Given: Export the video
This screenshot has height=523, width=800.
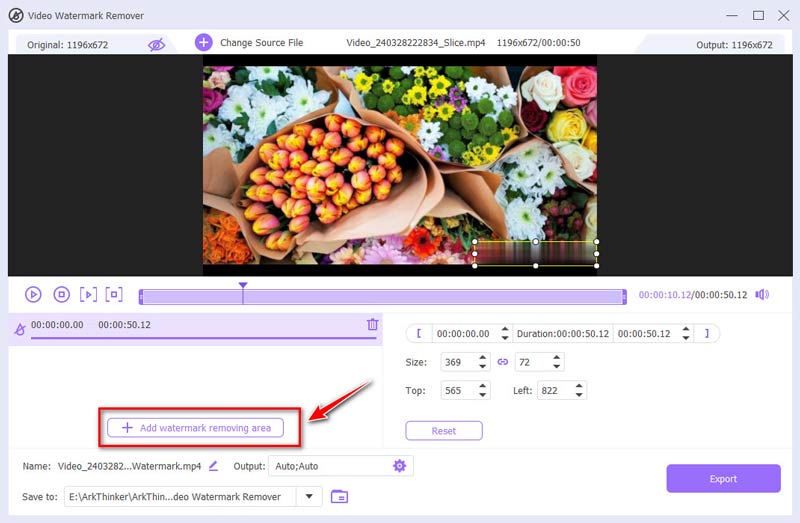Looking at the screenshot, I should point(723,479).
